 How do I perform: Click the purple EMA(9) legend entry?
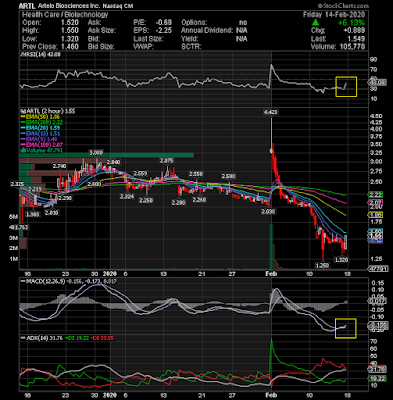tap(39, 139)
